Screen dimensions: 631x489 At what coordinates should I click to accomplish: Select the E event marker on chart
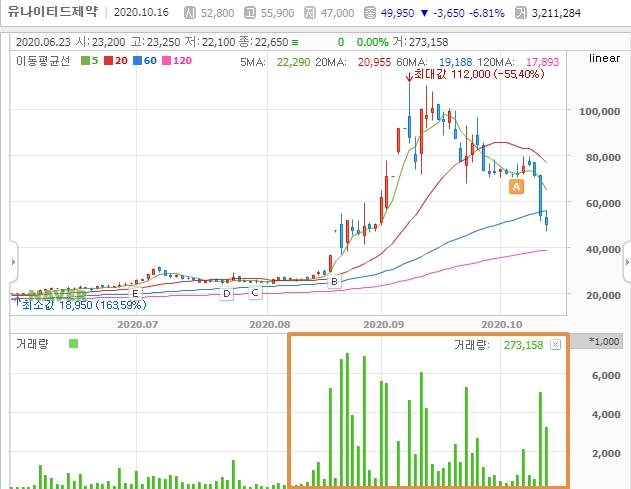pyautogui.click(x=135, y=293)
